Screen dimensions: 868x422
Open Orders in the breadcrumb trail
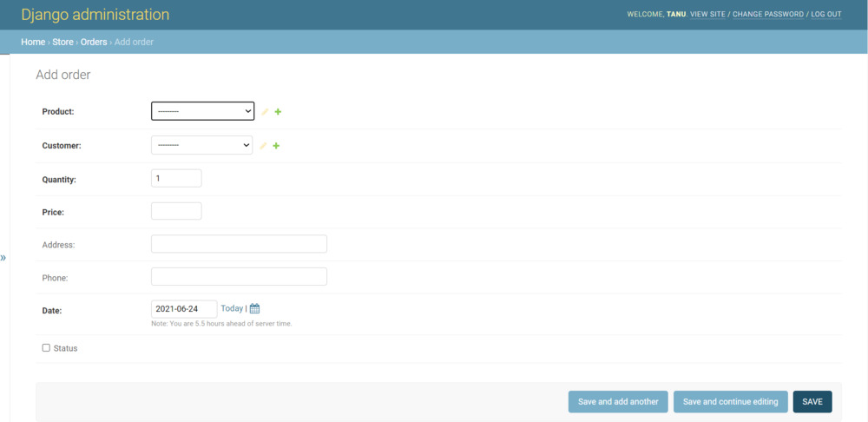click(94, 42)
